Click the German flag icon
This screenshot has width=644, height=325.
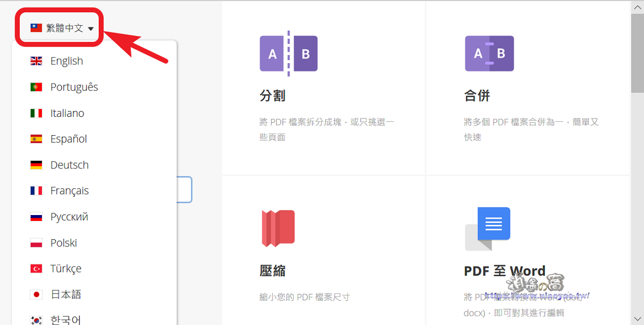tap(36, 165)
